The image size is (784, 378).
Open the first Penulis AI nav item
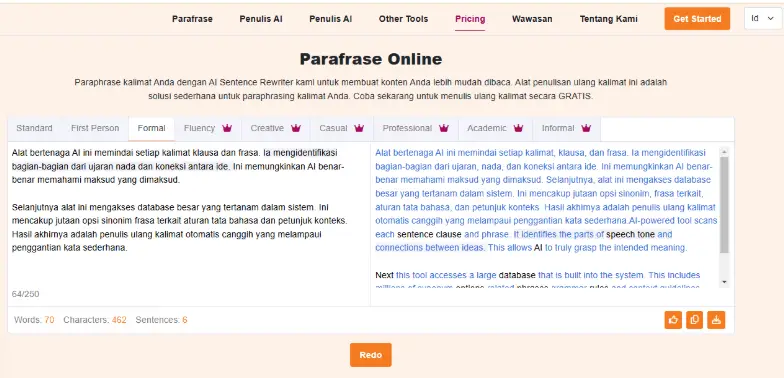tap(261, 19)
